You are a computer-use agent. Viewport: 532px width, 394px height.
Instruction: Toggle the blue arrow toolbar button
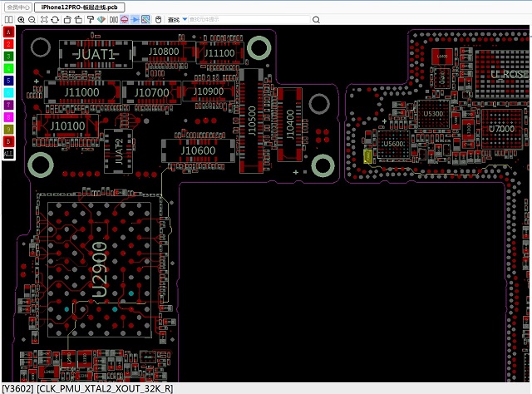click(135, 19)
